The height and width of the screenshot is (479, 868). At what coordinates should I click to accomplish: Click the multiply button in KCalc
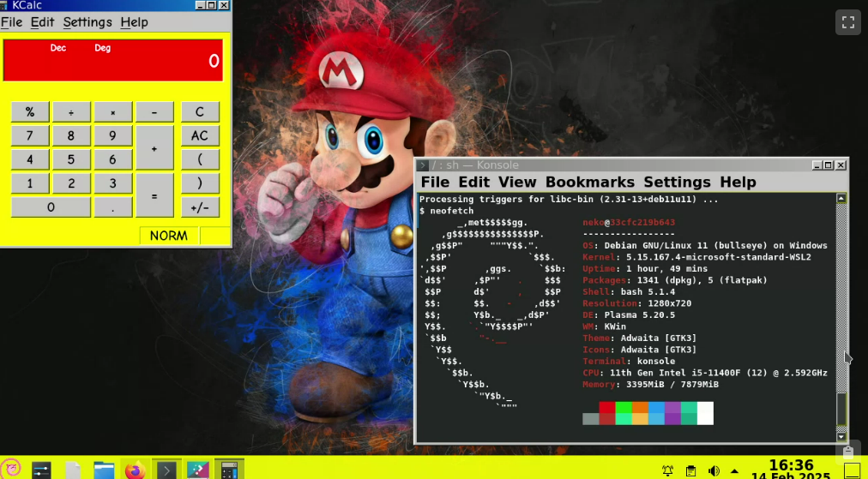click(x=113, y=112)
